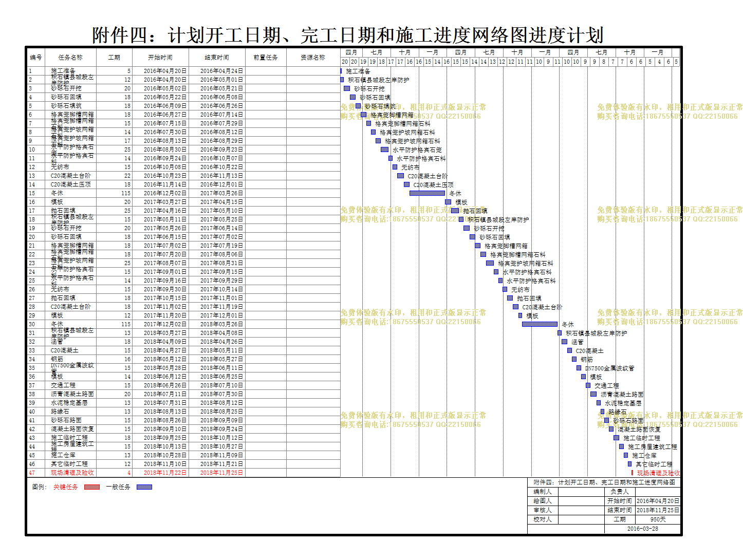The height and width of the screenshot is (560, 743).
Task: Click 砂砾石路面 task name in table row 41
Action: [66, 420]
